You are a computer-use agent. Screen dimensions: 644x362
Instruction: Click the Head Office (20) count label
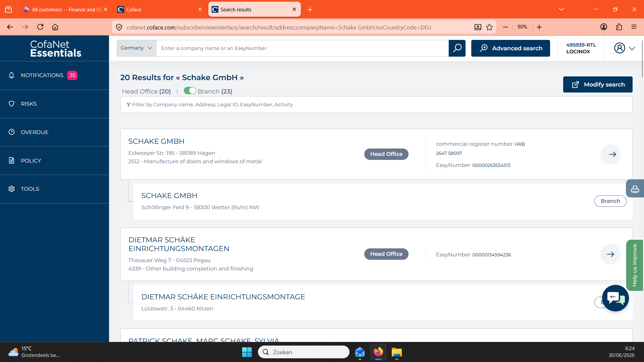tap(147, 92)
